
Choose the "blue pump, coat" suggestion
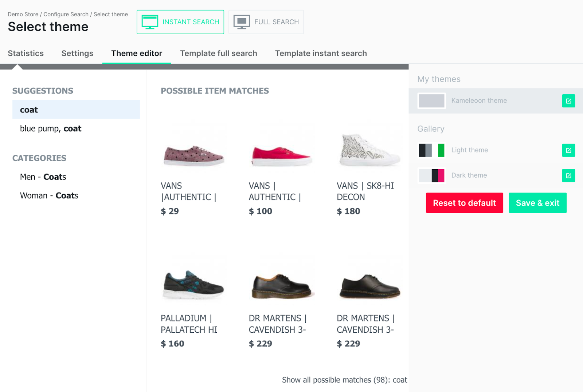51,128
